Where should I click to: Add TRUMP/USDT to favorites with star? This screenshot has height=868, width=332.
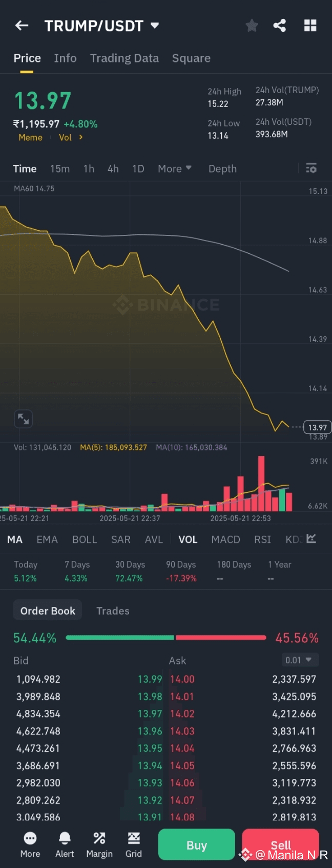(x=252, y=26)
